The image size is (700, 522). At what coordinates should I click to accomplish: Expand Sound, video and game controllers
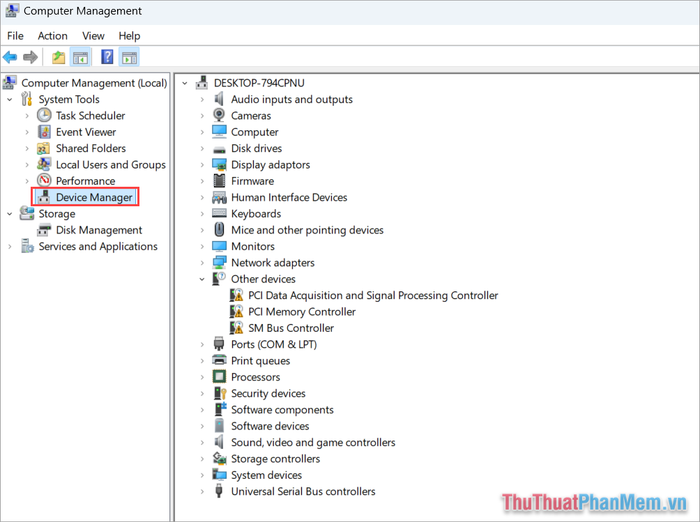[202, 443]
